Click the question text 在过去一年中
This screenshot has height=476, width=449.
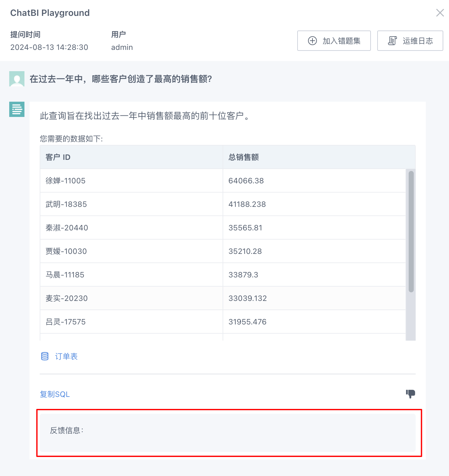pyautogui.click(x=121, y=79)
